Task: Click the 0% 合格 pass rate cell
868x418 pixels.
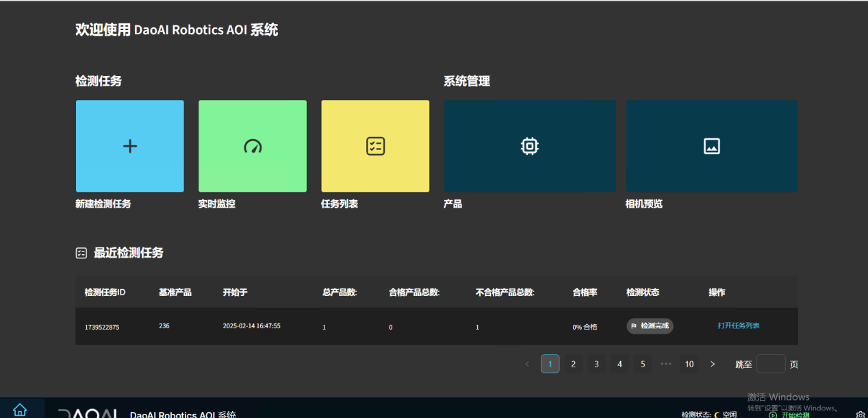Action: (x=585, y=327)
